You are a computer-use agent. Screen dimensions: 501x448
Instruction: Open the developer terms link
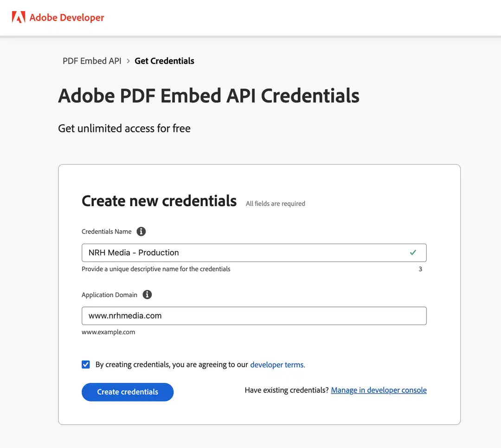pyautogui.click(x=277, y=364)
